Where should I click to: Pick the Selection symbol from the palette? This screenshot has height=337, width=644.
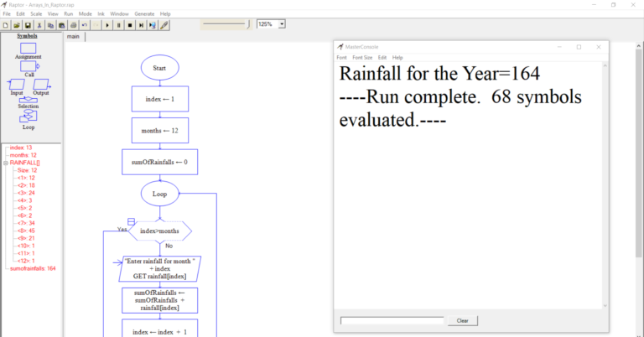(x=29, y=101)
